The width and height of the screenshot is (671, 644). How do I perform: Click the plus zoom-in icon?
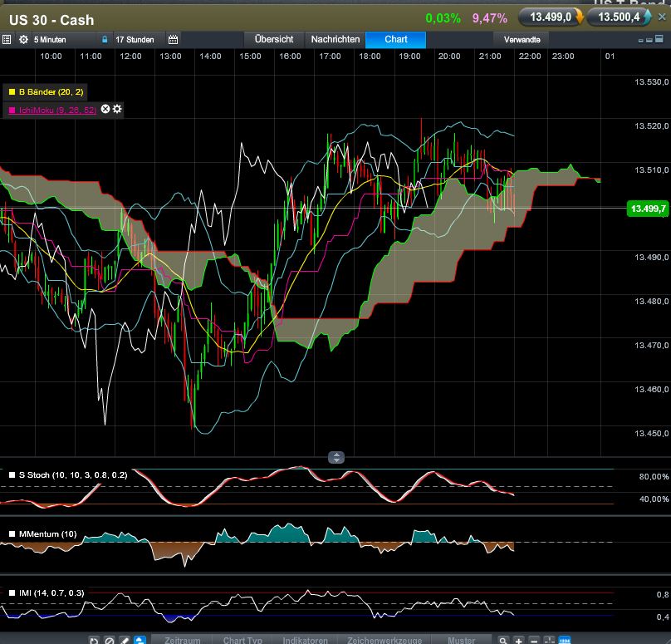[x=519, y=641]
